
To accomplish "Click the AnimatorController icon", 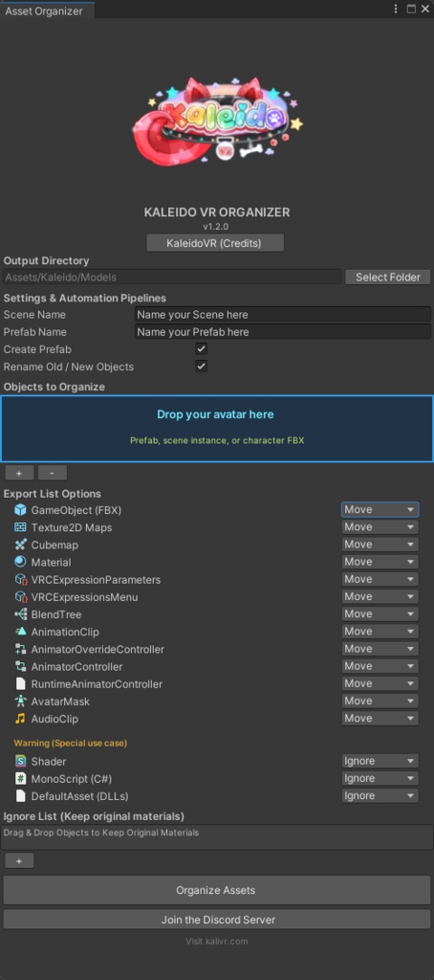I will 21,666.
